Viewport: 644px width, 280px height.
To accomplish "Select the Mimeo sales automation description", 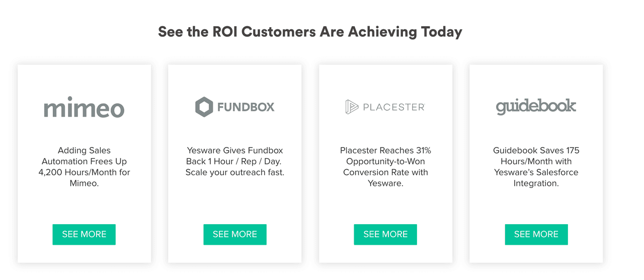I will 84,167.
